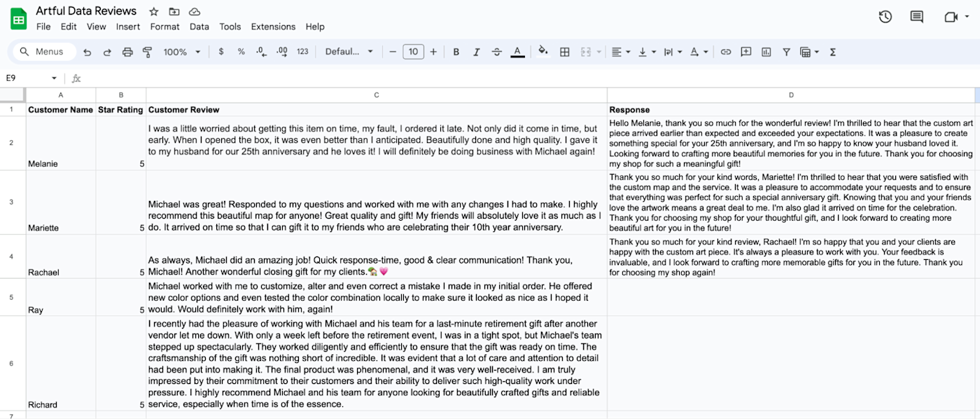
Task: Click the move to folder icon
Action: [x=174, y=12]
